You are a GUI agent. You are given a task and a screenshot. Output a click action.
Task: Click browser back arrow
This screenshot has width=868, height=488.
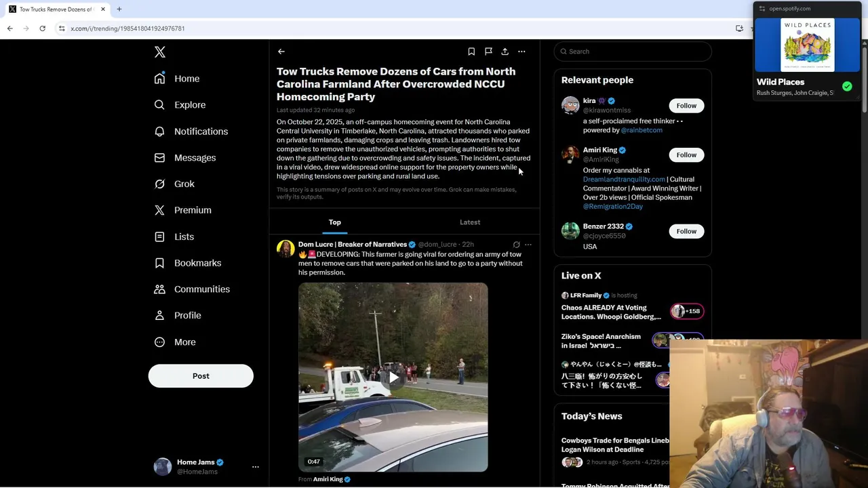(9, 28)
